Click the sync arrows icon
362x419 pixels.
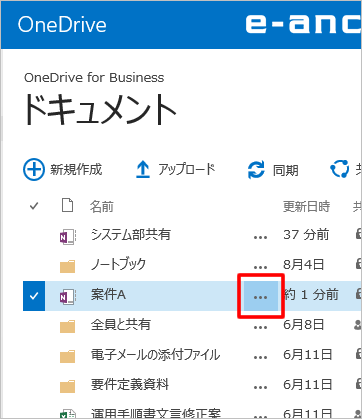(x=256, y=170)
